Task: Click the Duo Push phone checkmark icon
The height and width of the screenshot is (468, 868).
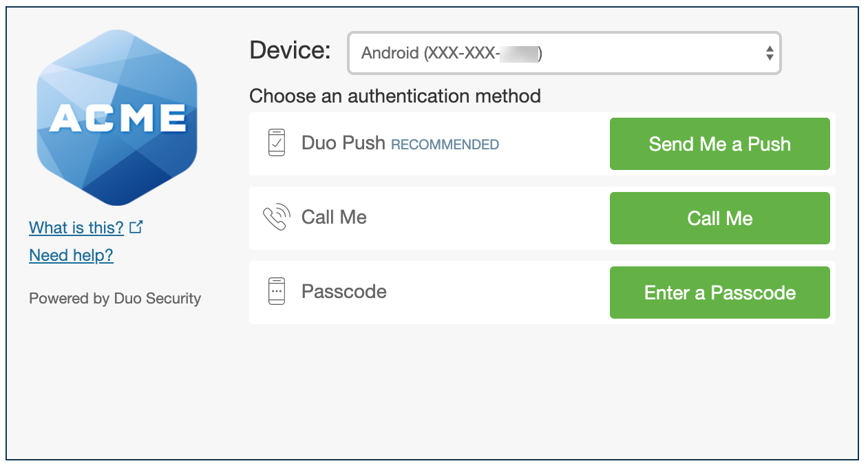Action: [276, 143]
